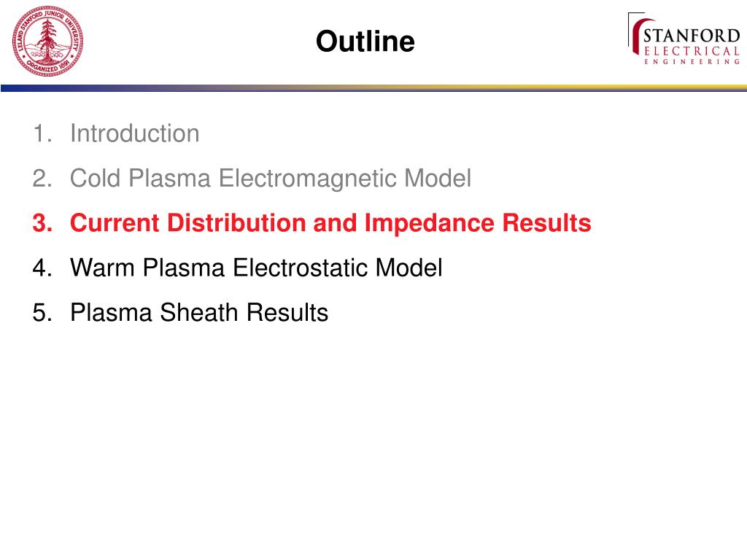Click the number 1 list marker
This screenshot has width=747, height=560.
pos(42,133)
